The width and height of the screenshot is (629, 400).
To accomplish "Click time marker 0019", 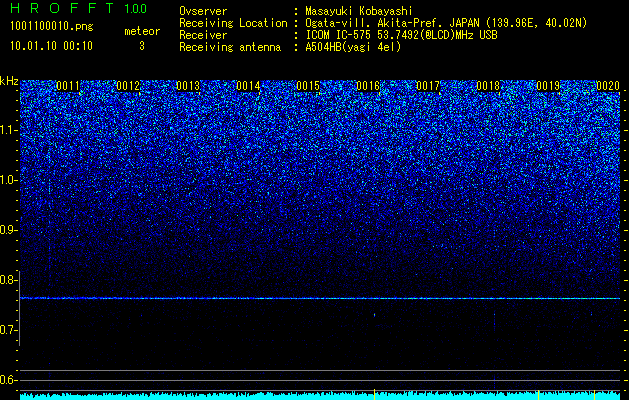I will pos(548,86).
